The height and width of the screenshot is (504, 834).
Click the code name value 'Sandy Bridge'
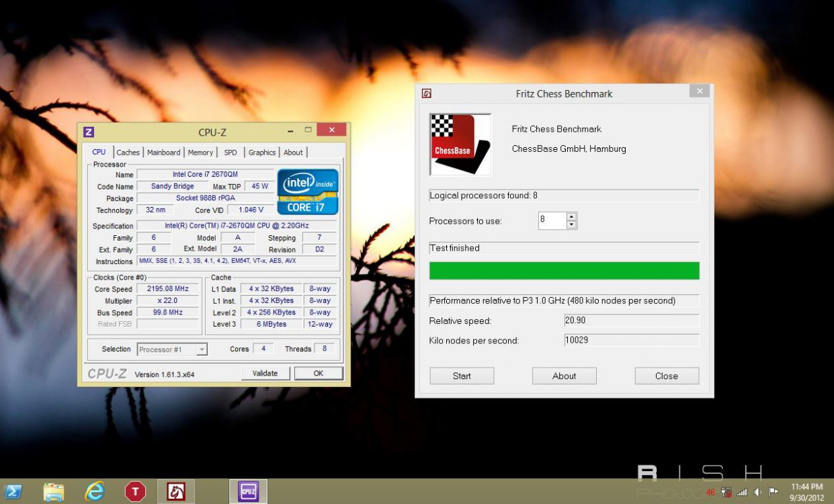click(x=173, y=186)
